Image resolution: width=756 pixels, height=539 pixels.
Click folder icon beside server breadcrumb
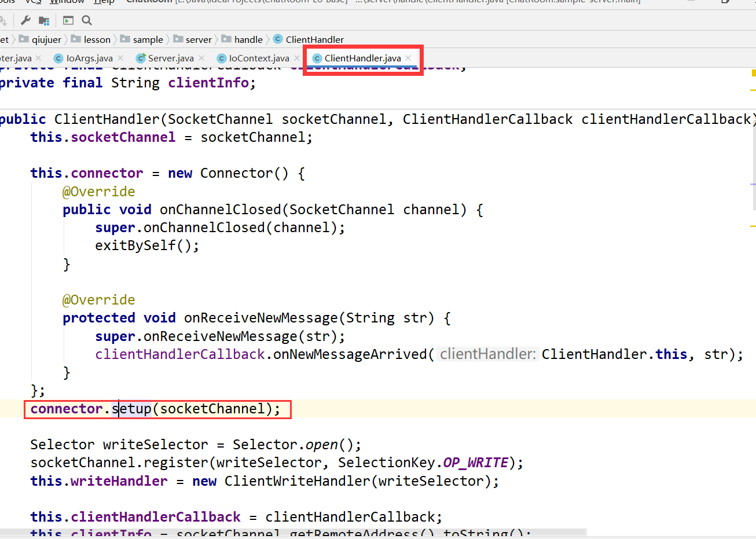178,39
